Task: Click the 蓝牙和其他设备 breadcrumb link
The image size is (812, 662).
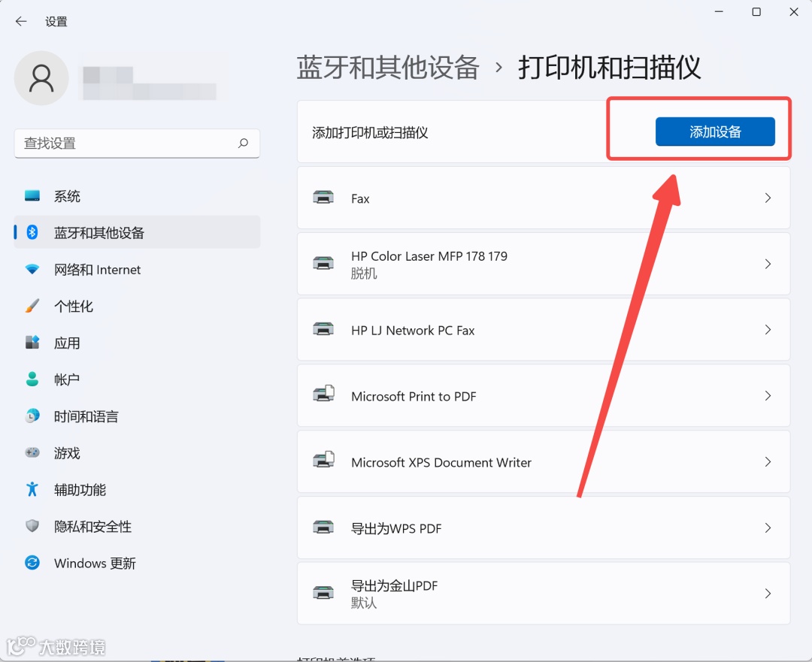Action: 388,68
